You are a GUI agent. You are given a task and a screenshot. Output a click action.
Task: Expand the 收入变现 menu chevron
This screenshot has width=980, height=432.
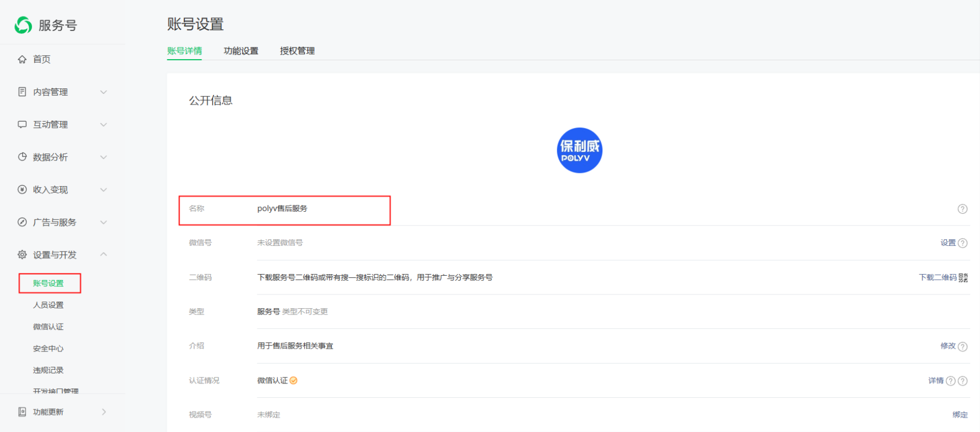tap(103, 189)
